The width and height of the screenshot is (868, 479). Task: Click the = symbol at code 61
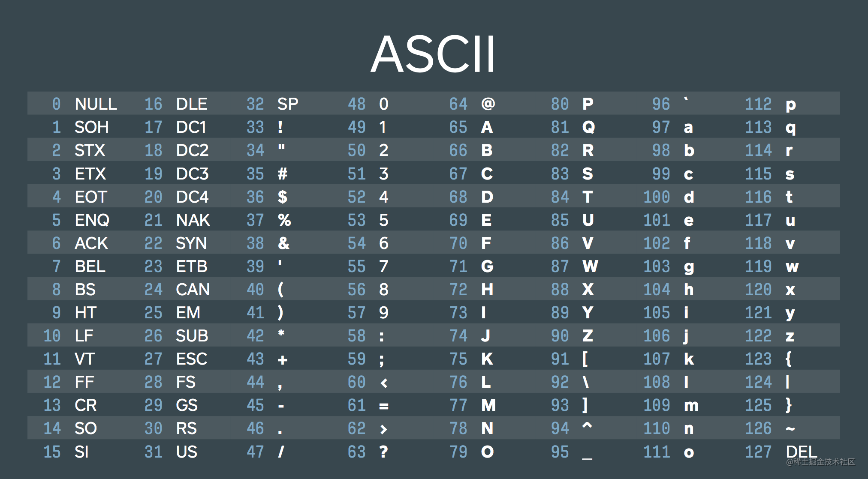tap(384, 406)
